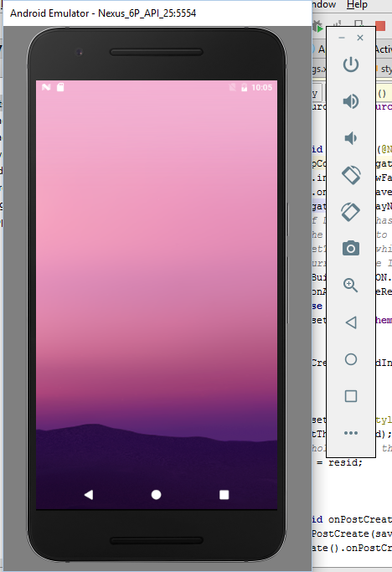
Task: Open extended controls via the three dots
Action: tap(351, 433)
